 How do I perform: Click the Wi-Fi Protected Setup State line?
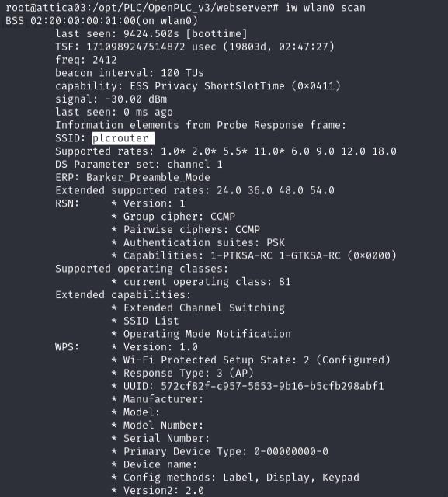(x=251, y=360)
